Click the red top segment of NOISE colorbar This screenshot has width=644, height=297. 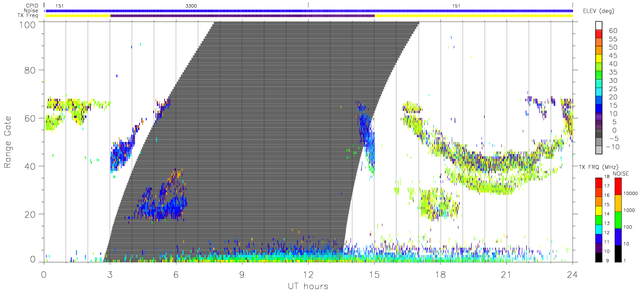tap(618, 186)
